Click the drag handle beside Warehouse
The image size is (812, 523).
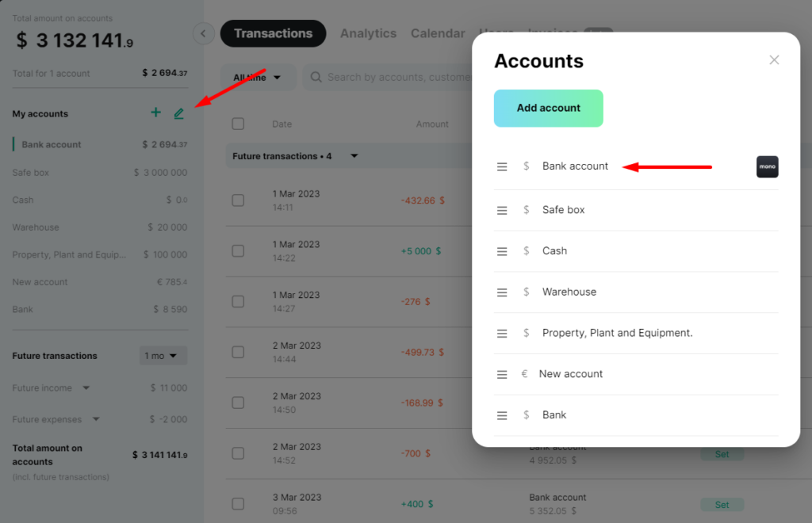502,292
